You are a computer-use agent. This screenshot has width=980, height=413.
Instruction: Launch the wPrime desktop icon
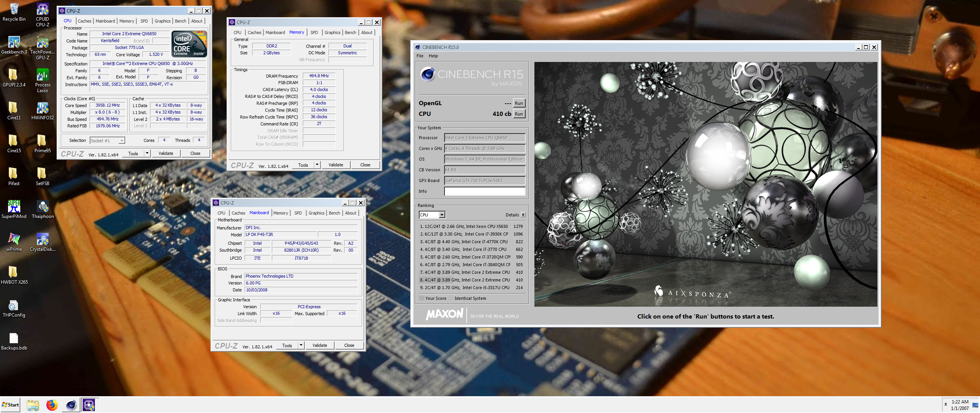14,242
